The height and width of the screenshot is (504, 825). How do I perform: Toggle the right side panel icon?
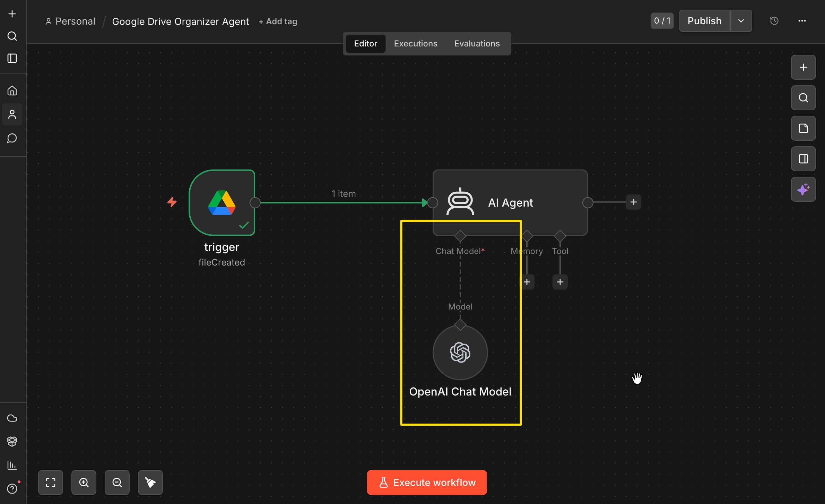(804, 159)
